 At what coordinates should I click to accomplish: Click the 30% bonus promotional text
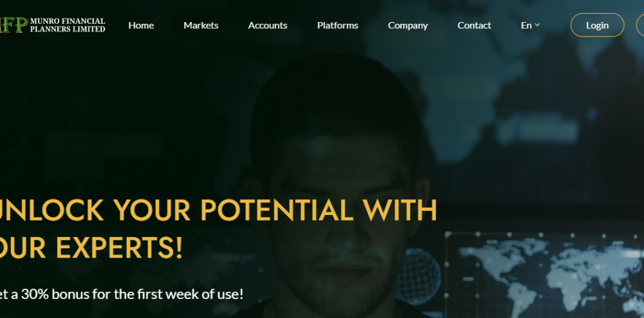pos(121,293)
